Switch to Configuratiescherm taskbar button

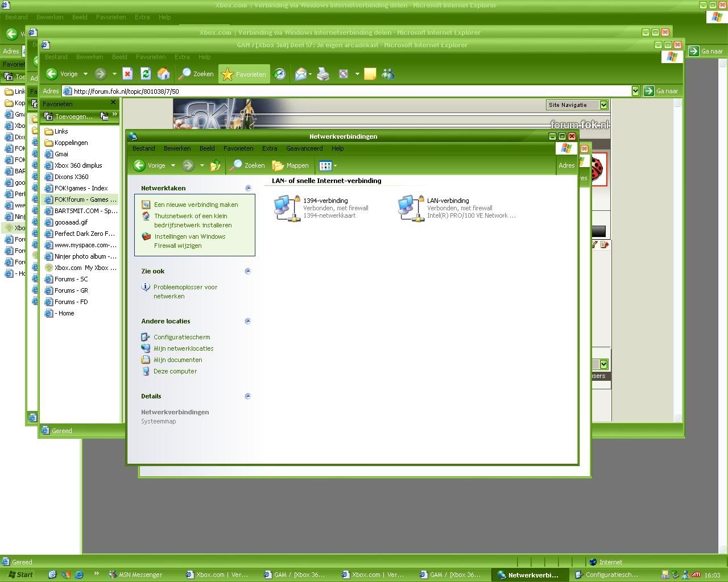click(x=606, y=575)
